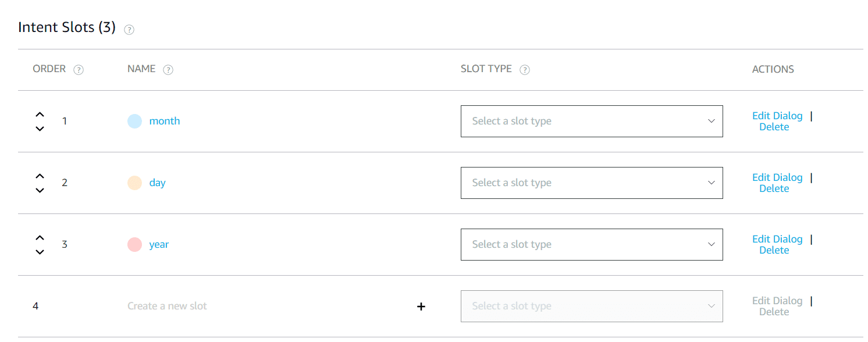Open slot type dropdown for year
Image resolution: width=868 pixels, height=342 pixels.
point(591,244)
